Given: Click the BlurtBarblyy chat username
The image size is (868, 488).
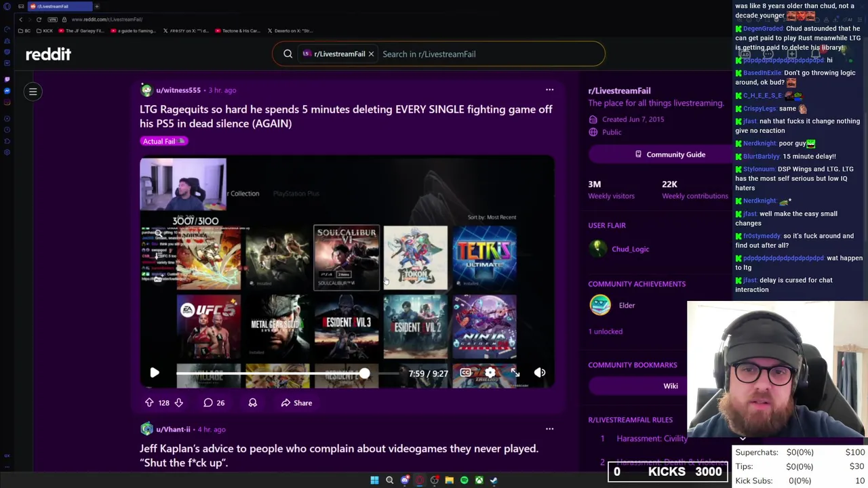Looking at the screenshot, I should click(761, 157).
